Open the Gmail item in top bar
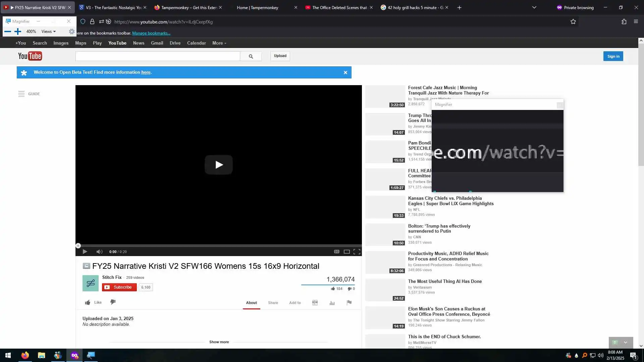 (x=157, y=43)
